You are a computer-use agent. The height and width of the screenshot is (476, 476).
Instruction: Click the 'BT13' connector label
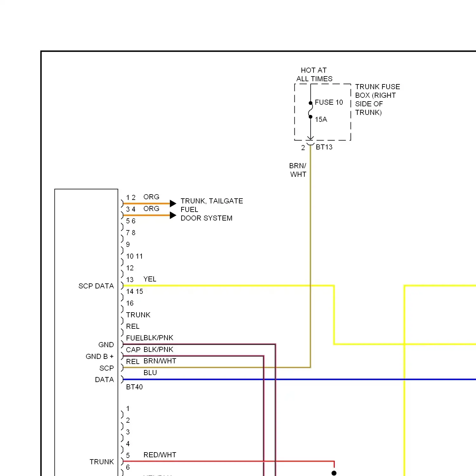coord(324,147)
